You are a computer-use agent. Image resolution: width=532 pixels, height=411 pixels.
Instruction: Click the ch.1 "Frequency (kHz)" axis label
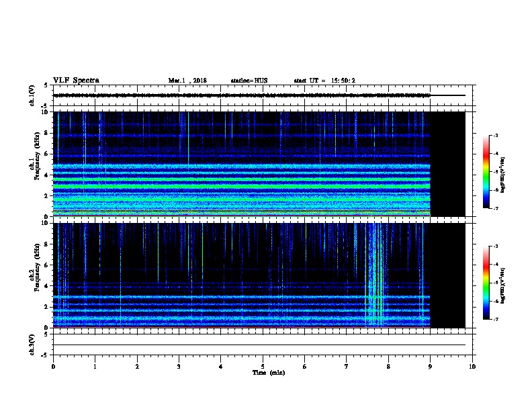(x=37, y=156)
